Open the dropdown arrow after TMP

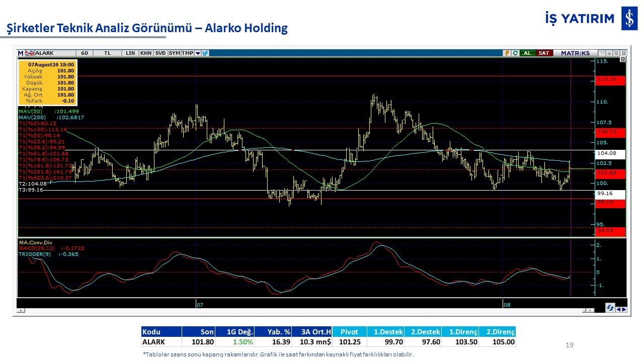coord(198,53)
